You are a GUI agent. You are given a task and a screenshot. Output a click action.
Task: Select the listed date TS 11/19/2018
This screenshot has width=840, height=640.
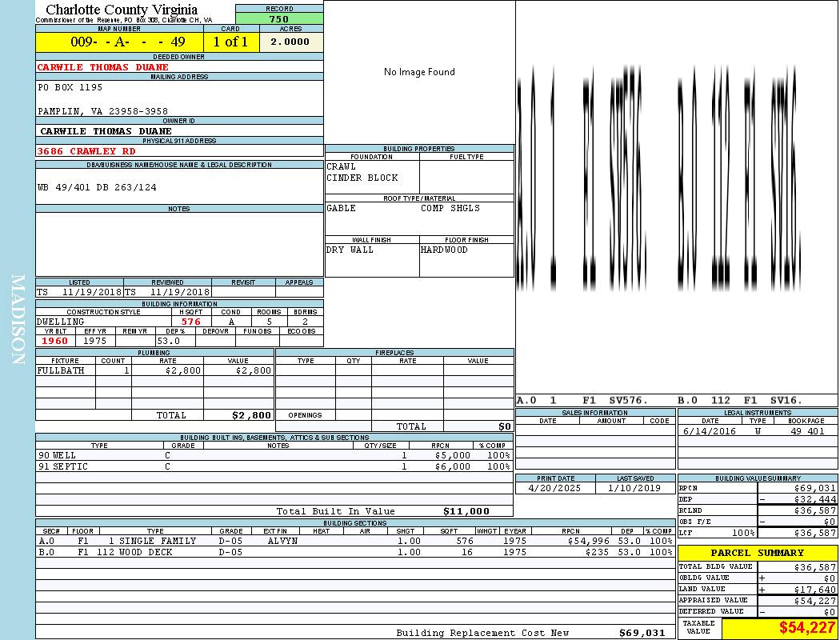[x=79, y=292]
